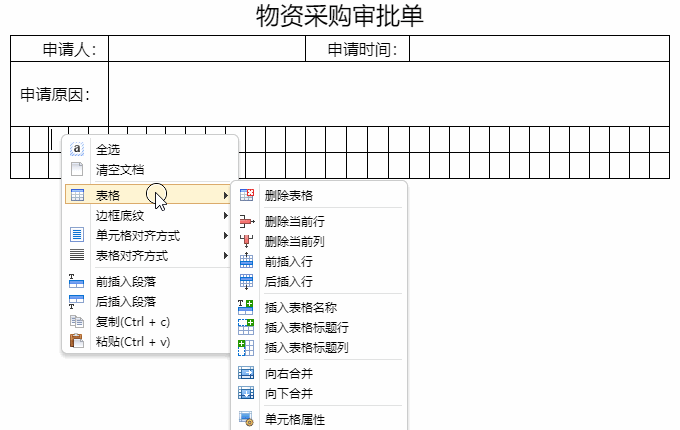Viewport: 680px width, 430px height.
Task: Click the 删除当前行 icon in submenu
Action: (247, 221)
